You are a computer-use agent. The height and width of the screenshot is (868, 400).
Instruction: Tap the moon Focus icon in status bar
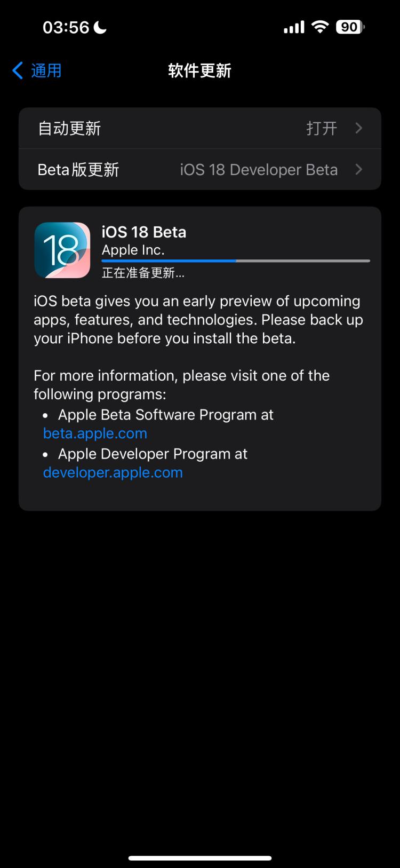(100, 27)
